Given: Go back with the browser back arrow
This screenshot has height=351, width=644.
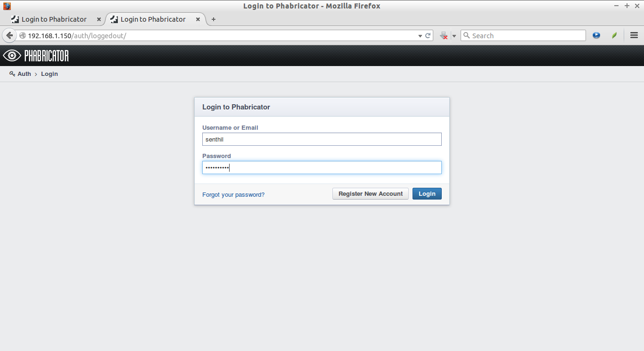Looking at the screenshot, I should (9, 35).
